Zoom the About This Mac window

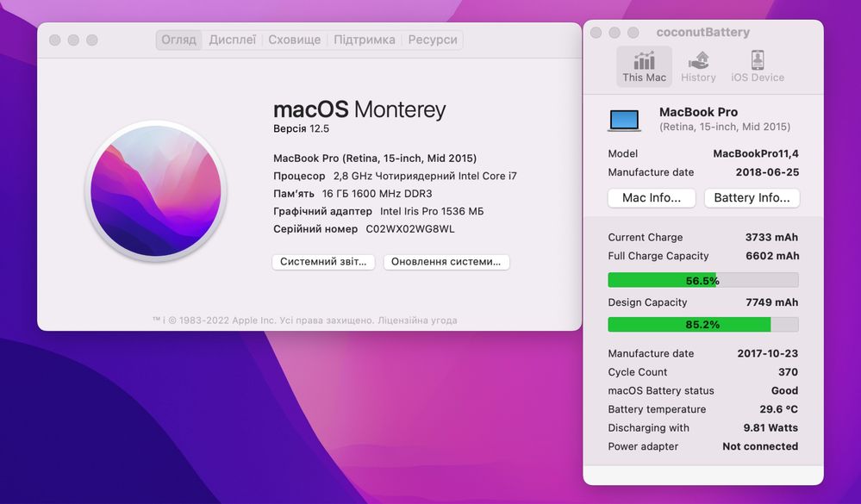pyautogui.click(x=91, y=40)
